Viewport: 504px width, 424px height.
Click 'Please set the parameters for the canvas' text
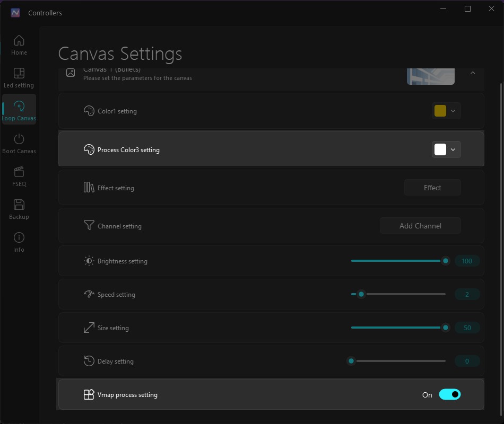(x=137, y=78)
